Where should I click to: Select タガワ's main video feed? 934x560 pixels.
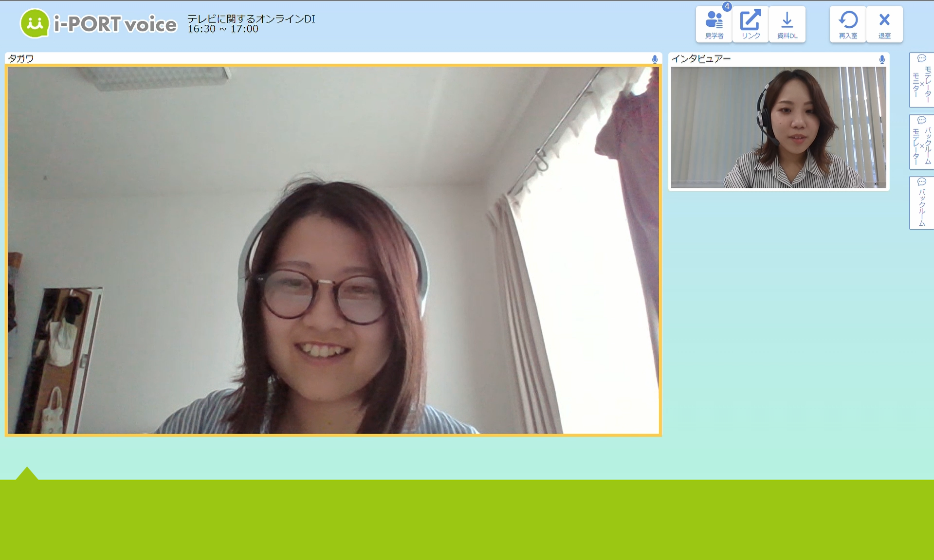coord(333,250)
